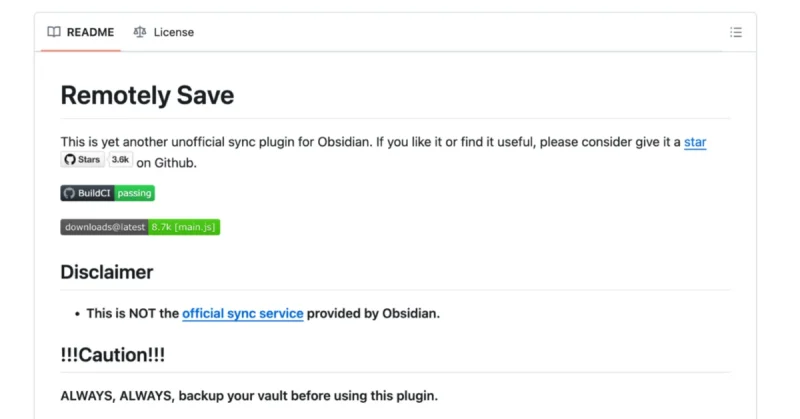
Task: Click the Remotely Save heading
Action: pos(147,95)
